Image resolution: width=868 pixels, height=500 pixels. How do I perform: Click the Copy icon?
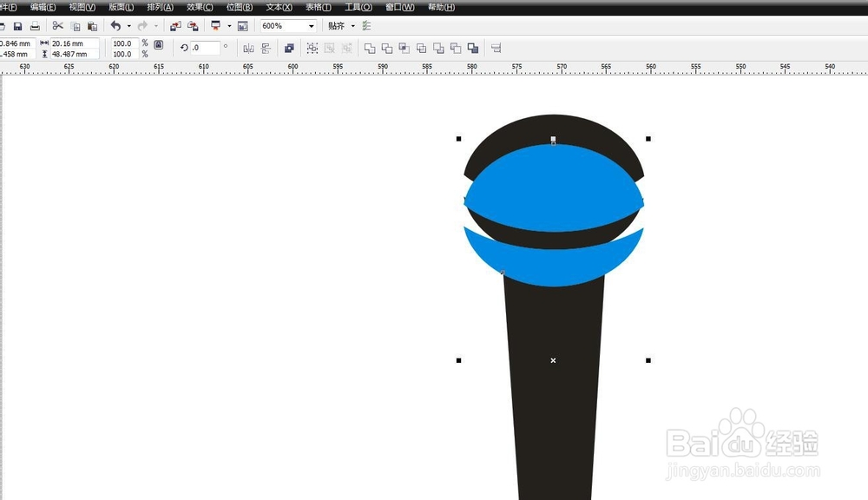[76, 26]
